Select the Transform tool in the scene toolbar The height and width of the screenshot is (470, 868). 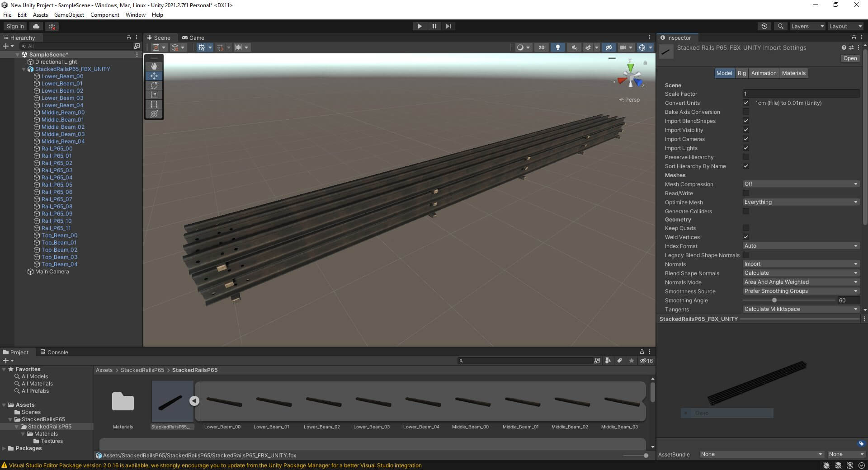point(154,114)
